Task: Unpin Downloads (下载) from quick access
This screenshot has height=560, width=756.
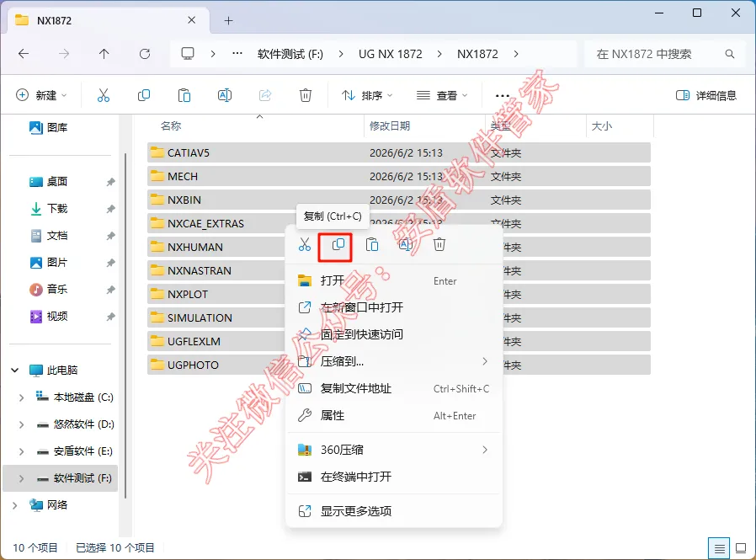Action: click(111, 209)
